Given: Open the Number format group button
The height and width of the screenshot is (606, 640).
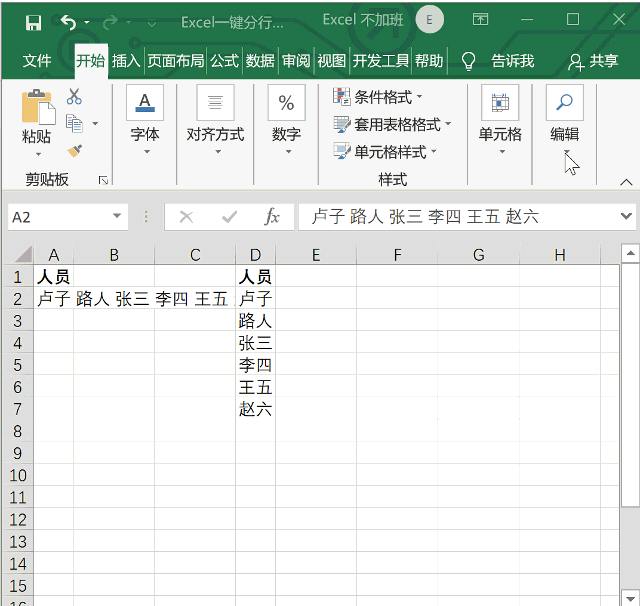Looking at the screenshot, I should (286, 120).
